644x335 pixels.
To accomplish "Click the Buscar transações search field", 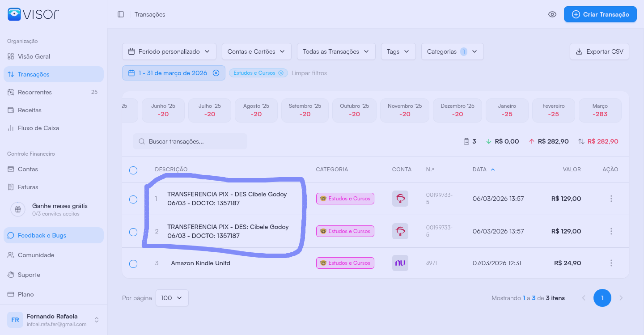I will click(x=190, y=141).
